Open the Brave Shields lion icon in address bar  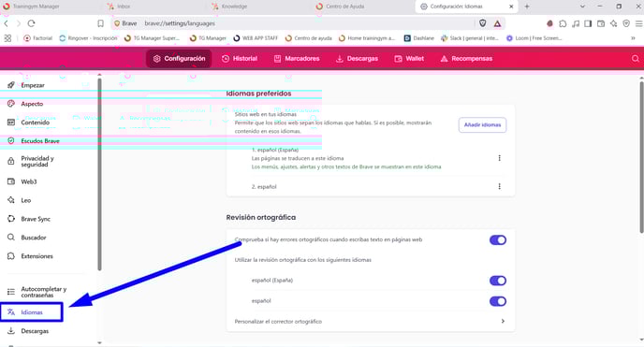pyautogui.click(x=483, y=23)
